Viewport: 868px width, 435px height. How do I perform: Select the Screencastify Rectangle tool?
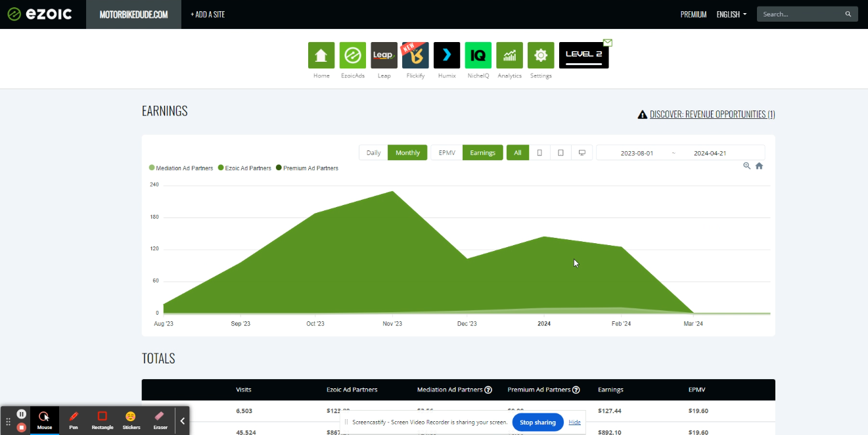click(102, 421)
